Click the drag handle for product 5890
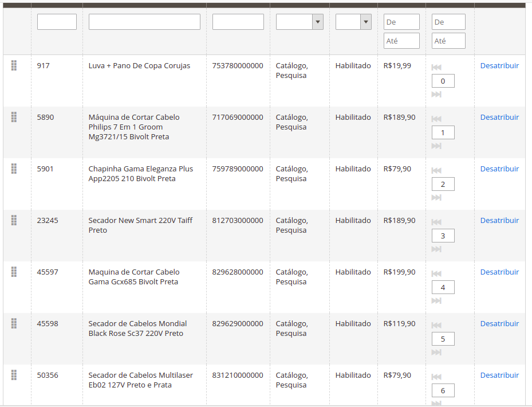 (14, 117)
